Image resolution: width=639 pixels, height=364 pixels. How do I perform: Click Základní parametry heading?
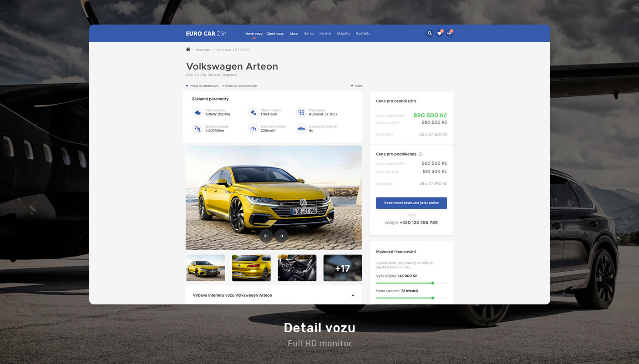[210, 99]
